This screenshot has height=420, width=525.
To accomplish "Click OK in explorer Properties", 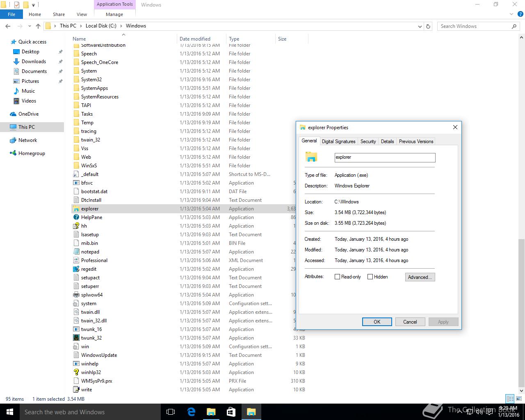I will pyautogui.click(x=377, y=322).
